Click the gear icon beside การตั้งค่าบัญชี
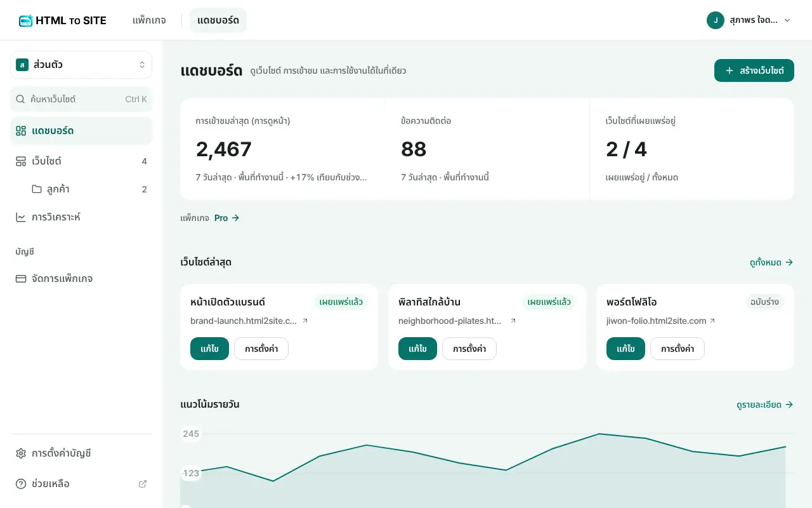This screenshot has height=508, width=812. point(21,453)
